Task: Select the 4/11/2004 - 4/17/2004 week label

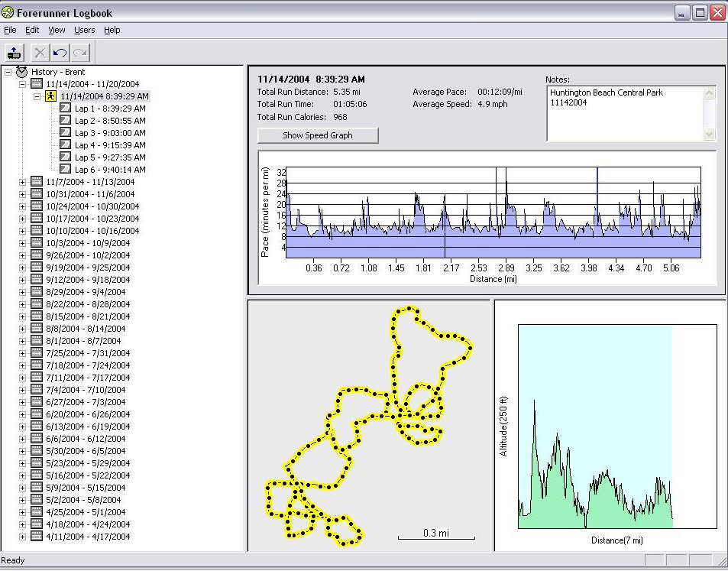Action: pos(88,537)
